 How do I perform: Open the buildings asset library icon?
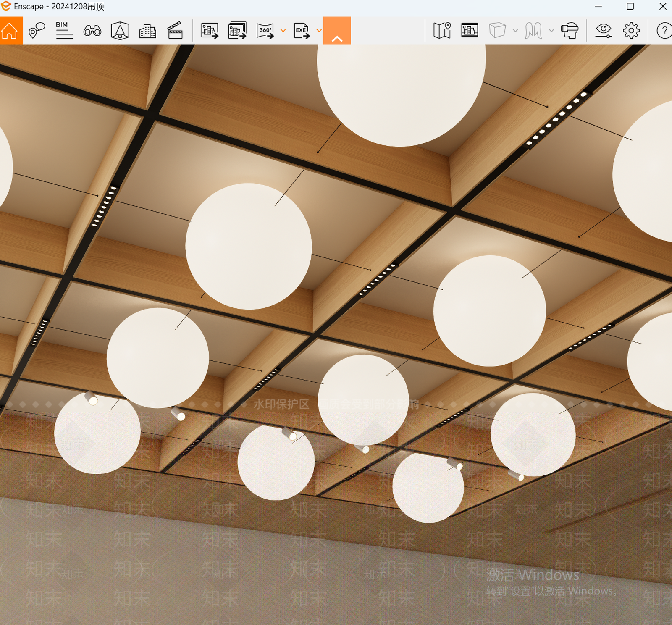(147, 31)
